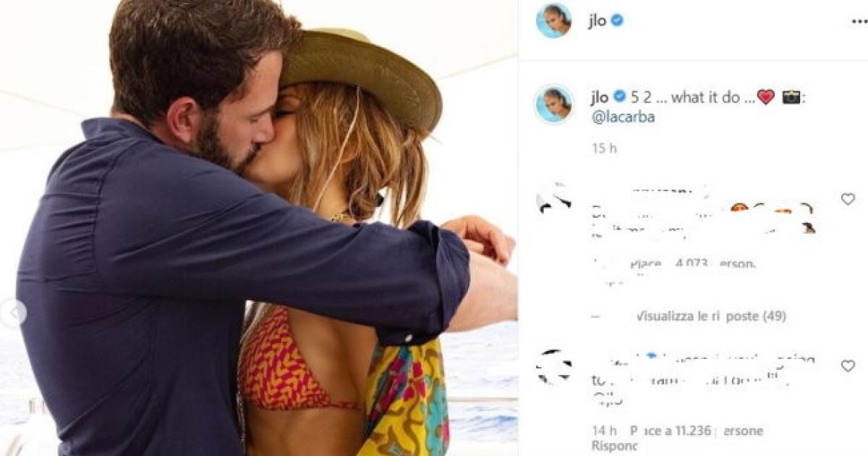Image resolution: width=868 pixels, height=456 pixels.
Task: Click jlo username in the caption
Action: [600, 97]
